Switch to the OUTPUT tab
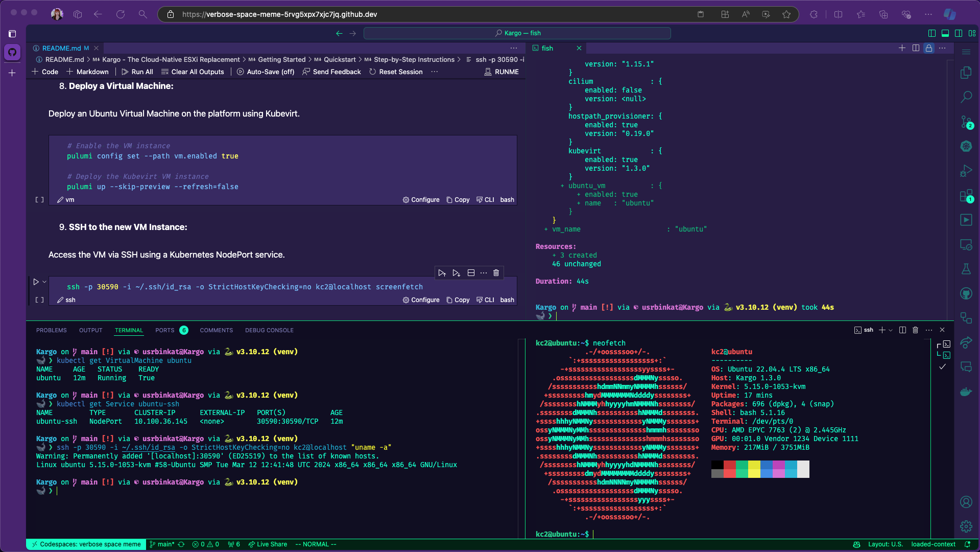The image size is (980, 552). click(x=91, y=330)
